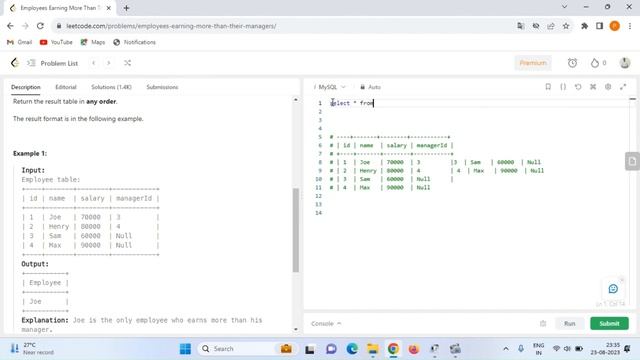
Task: Click the Auto lock indicator
Action: 370,87
